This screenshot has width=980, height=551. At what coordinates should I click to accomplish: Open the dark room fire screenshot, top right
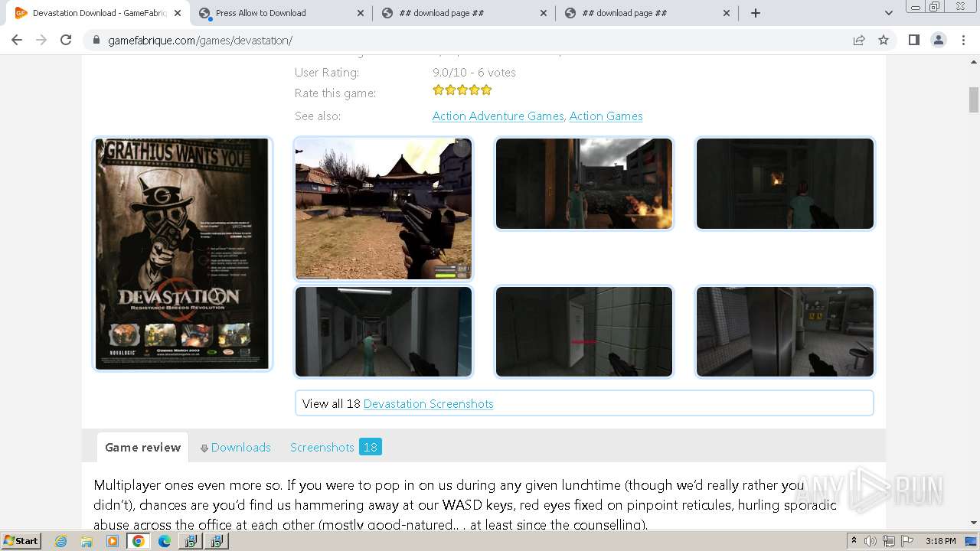point(785,184)
